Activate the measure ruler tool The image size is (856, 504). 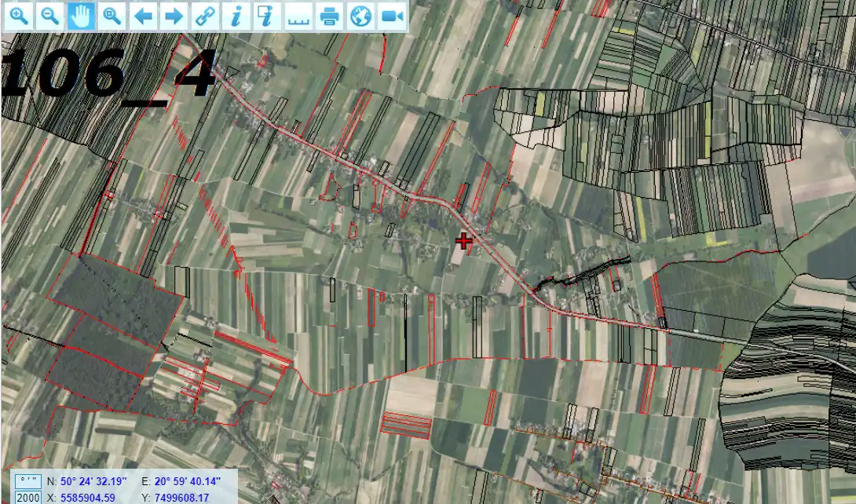(x=298, y=16)
